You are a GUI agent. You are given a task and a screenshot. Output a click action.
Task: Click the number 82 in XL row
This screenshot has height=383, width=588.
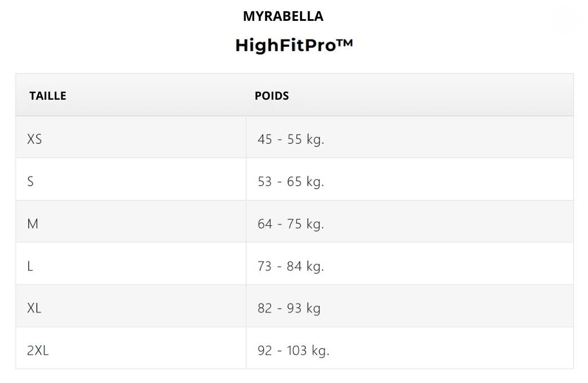pyautogui.click(x=265, y=308)
